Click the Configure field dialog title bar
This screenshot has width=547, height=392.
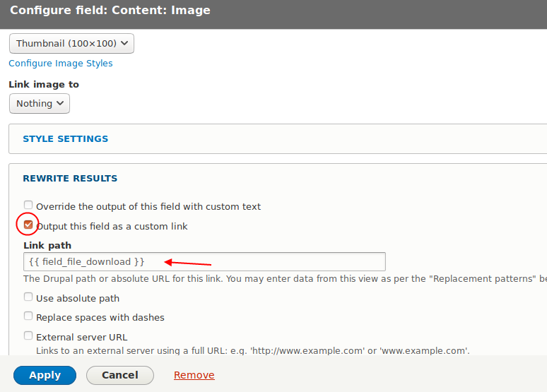(x=273, y=11)
